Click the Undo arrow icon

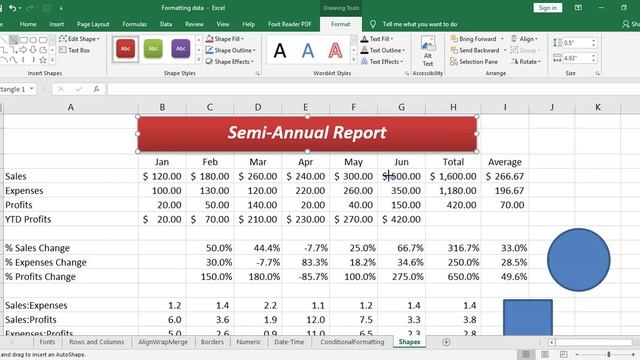[13, 8]
